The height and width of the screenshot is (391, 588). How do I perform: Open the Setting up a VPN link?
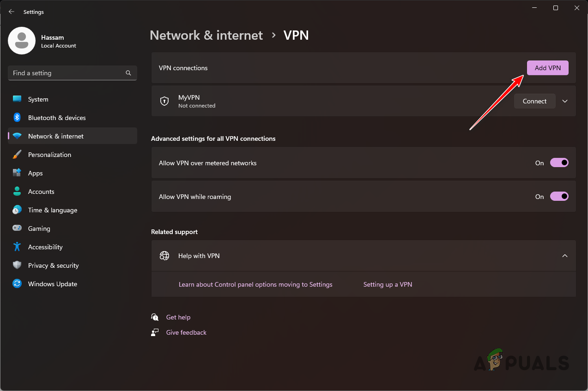click(x=388, y=284)
